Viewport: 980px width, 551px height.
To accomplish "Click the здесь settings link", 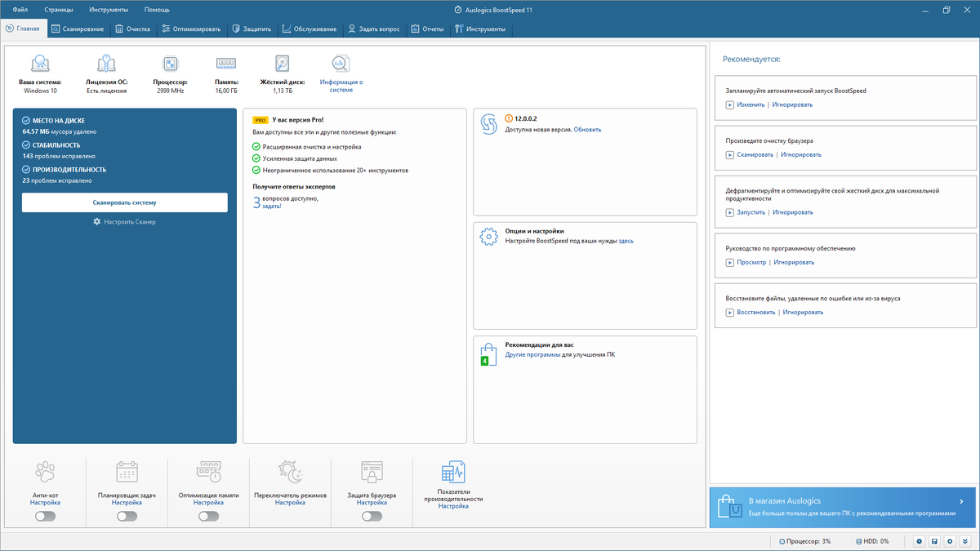I will tap(626, 241).
